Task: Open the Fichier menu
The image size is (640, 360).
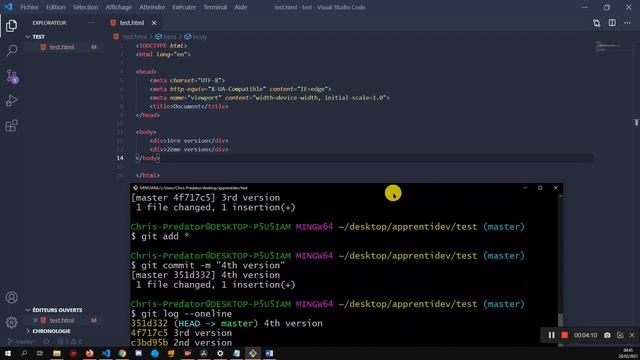Action: 29,7
